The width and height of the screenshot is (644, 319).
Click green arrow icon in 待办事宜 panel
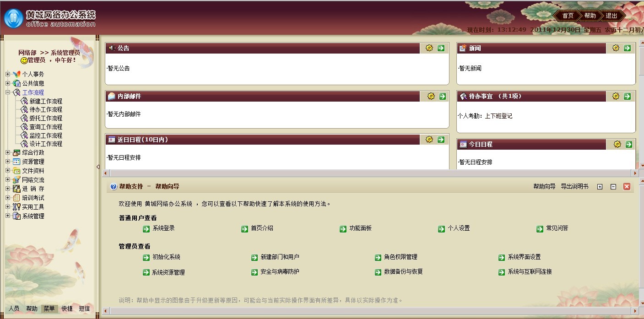(x=627, y=96)
